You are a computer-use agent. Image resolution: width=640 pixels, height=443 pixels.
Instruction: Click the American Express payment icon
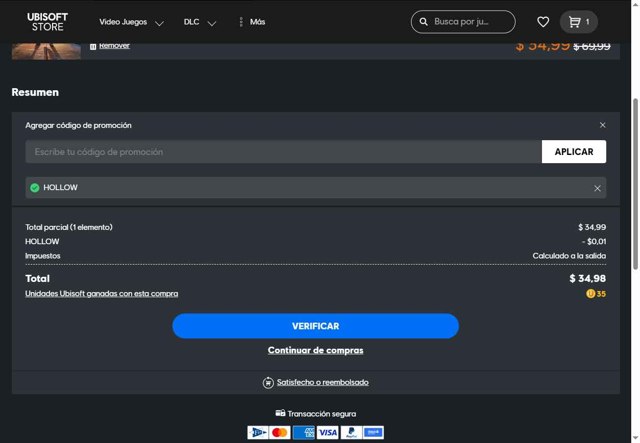304,432
